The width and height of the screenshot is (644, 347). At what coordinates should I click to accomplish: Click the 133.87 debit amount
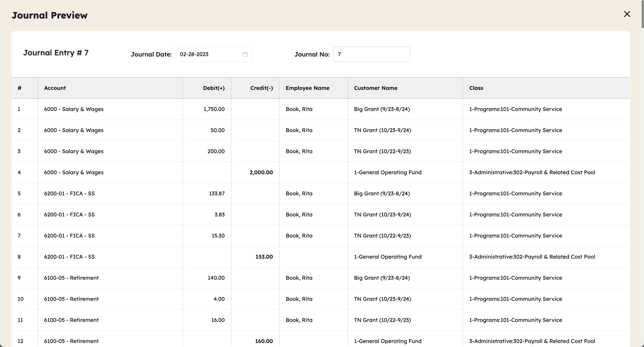tap(217, 193)
